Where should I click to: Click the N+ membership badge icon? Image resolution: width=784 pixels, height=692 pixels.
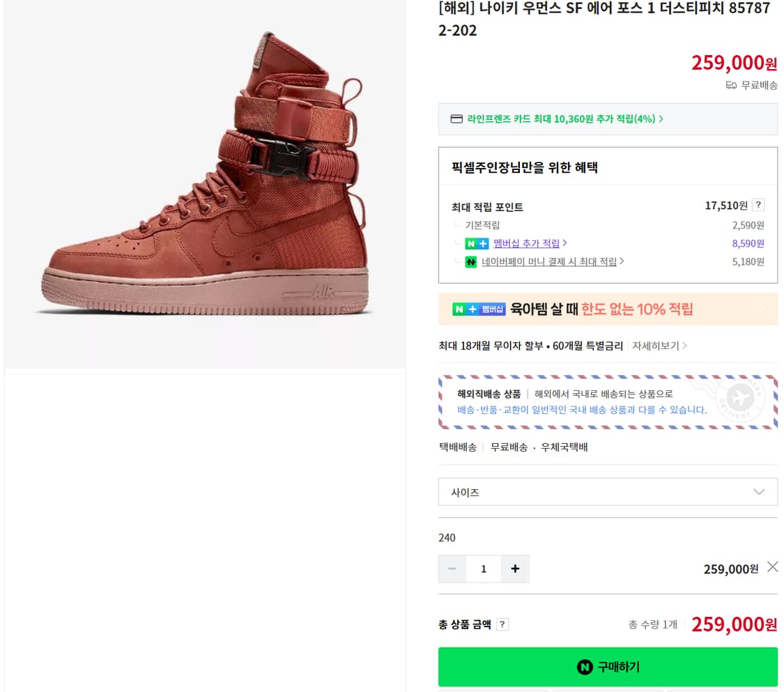click(x=474, y=244)
